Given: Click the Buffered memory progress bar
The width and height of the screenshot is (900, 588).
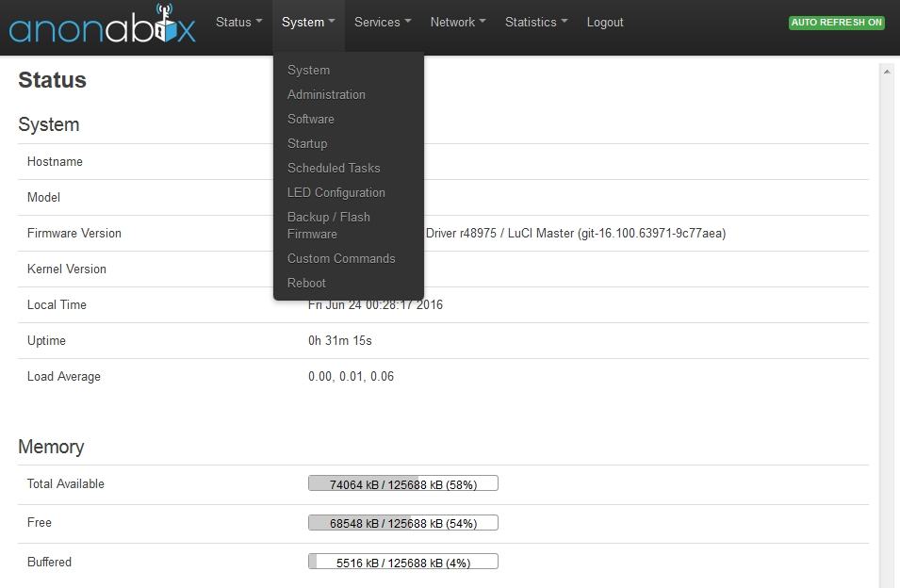Looking at the screenshot, I should point(402,563).
